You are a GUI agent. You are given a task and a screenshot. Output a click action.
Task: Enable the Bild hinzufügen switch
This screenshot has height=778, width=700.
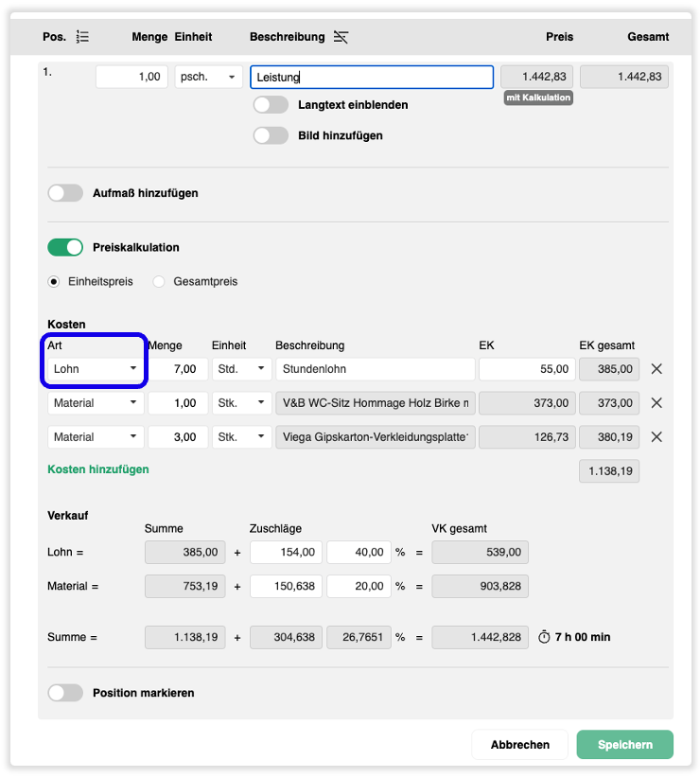(x=271, y=136)
